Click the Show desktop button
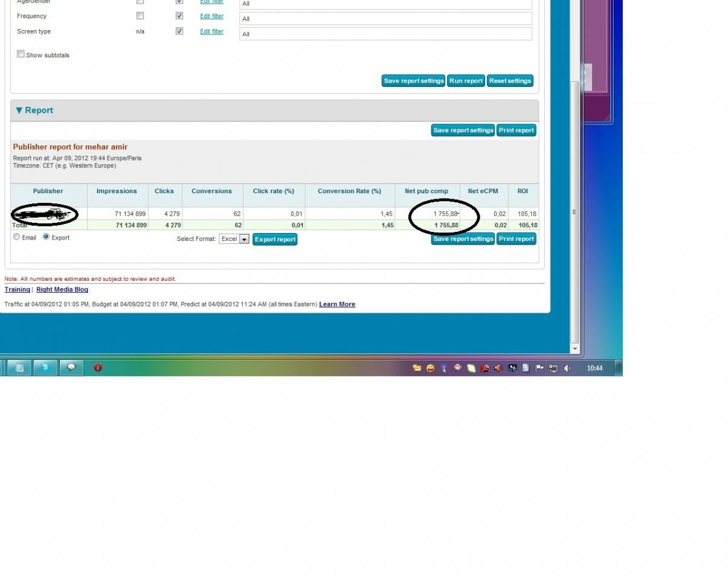The height and width of the screenshot is (582, 728). click(619, 368)
